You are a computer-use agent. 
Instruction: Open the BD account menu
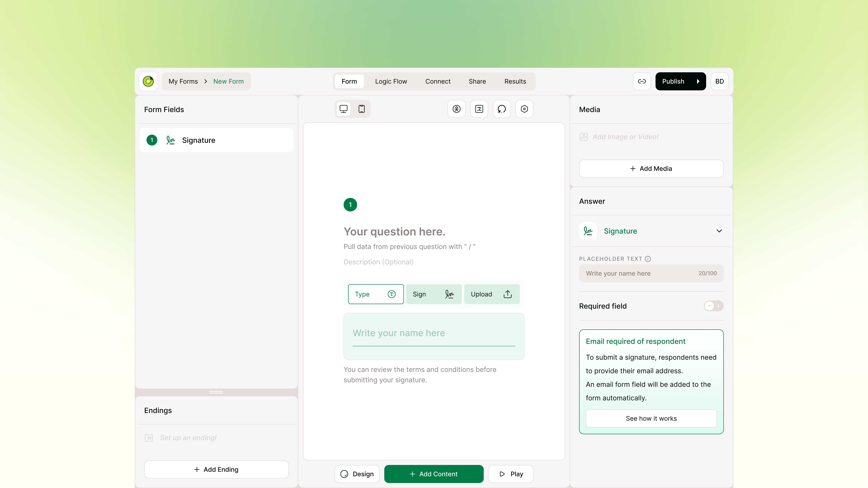719,81
